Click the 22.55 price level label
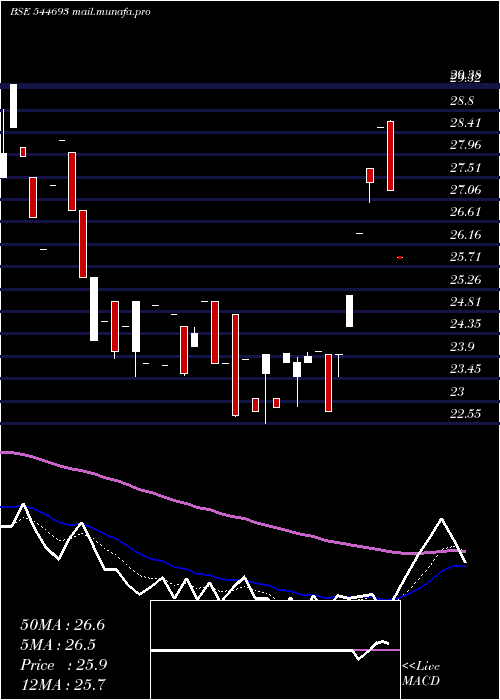 (465, 414)
